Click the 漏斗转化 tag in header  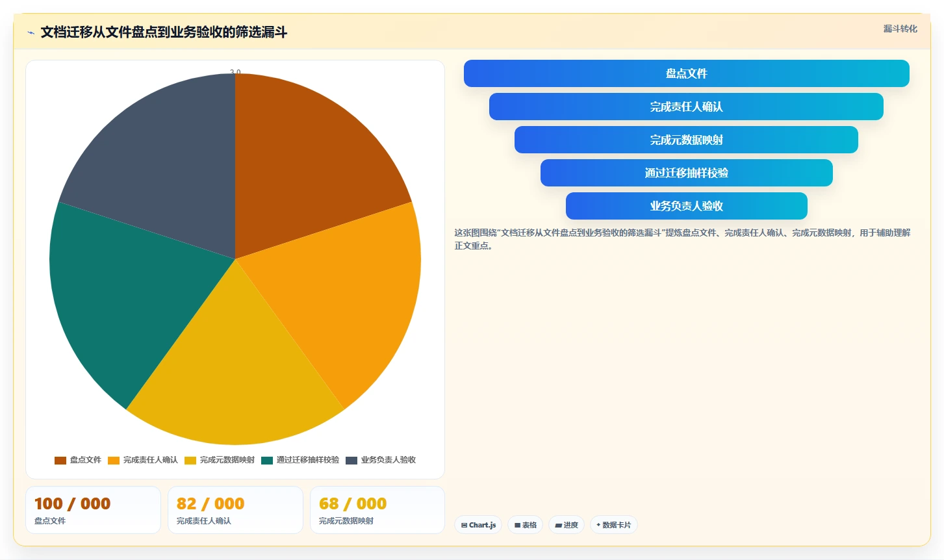pos(900,29)
